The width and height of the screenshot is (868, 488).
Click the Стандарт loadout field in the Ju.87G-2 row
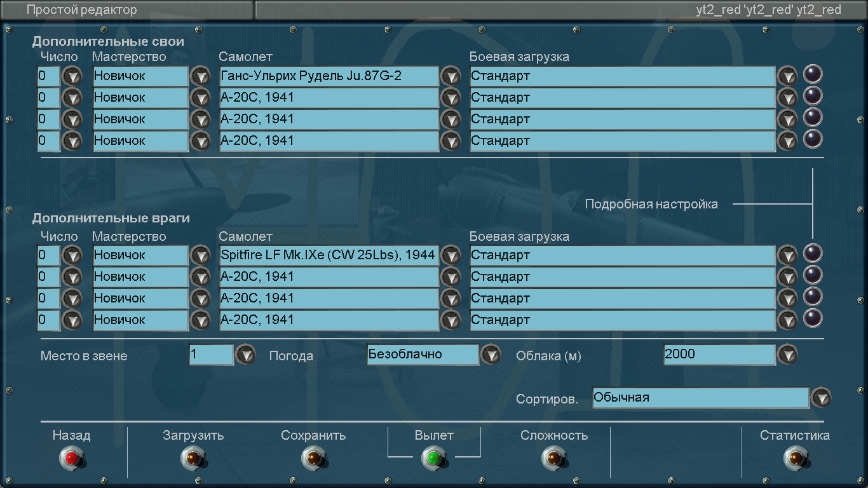[623, 77]
